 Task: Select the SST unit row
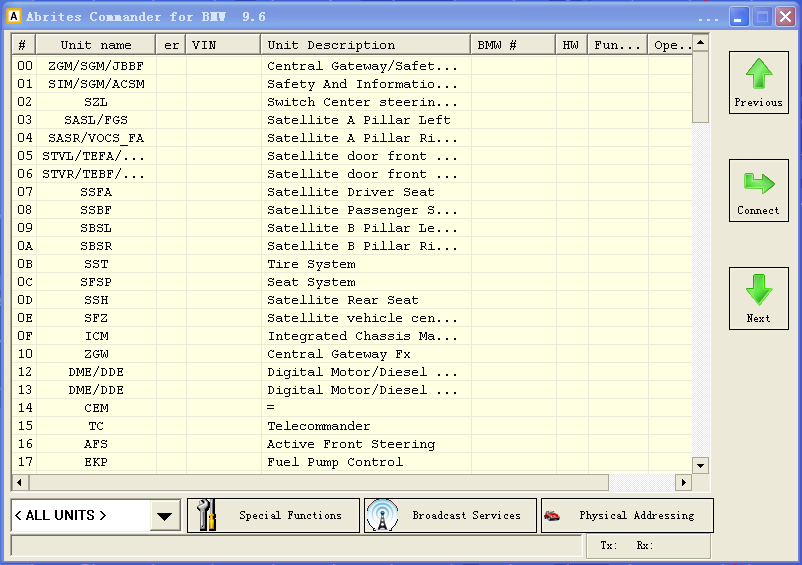(352, 264)
